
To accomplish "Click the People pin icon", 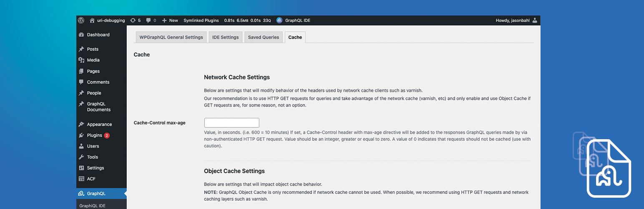I will coord(81,93).
